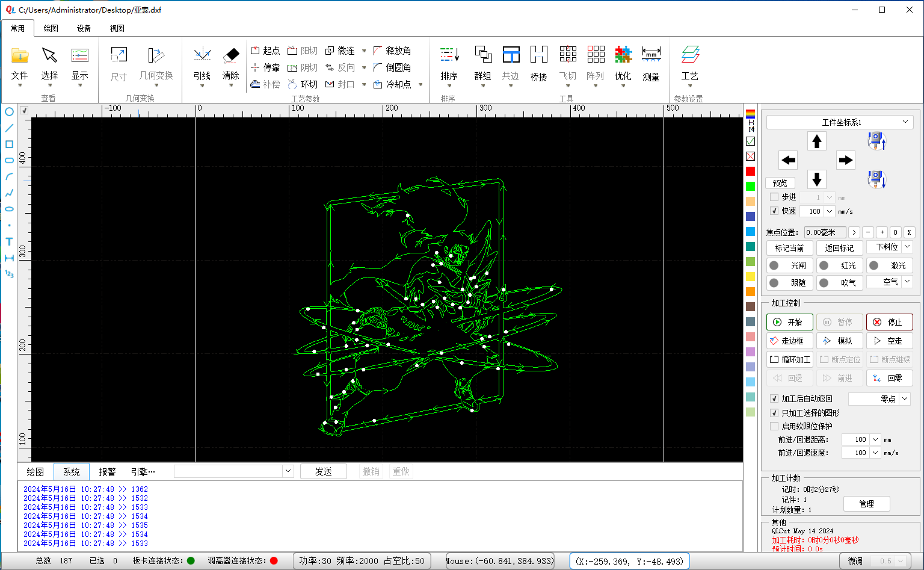
Task: Enable soft limit protection (启用软限位保护)
Action: click(774, 426)
